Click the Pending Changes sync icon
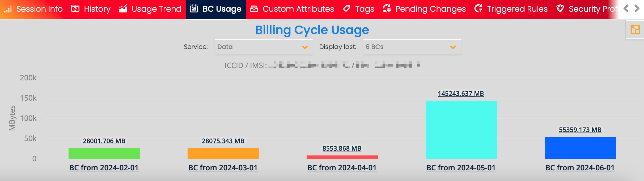644x181 pixels. 387,9
